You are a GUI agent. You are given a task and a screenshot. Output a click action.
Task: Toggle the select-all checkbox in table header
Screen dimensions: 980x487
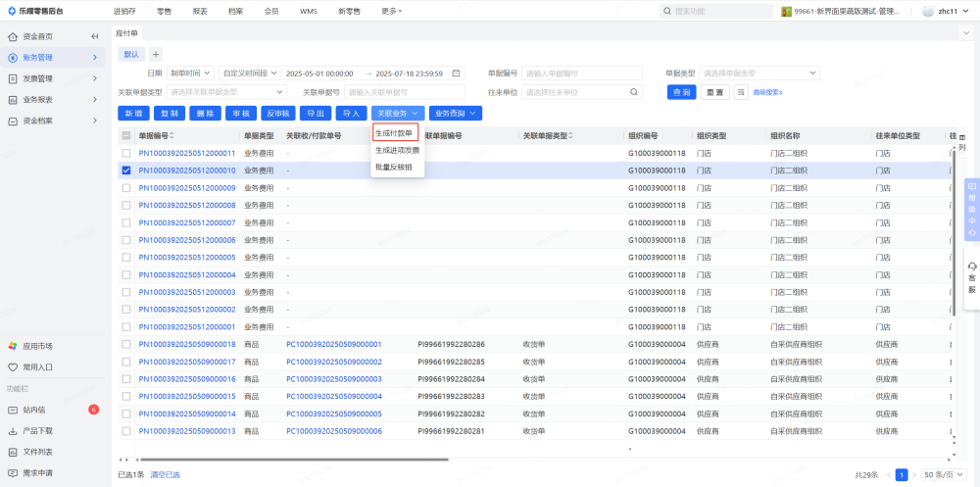coord(125,135)
